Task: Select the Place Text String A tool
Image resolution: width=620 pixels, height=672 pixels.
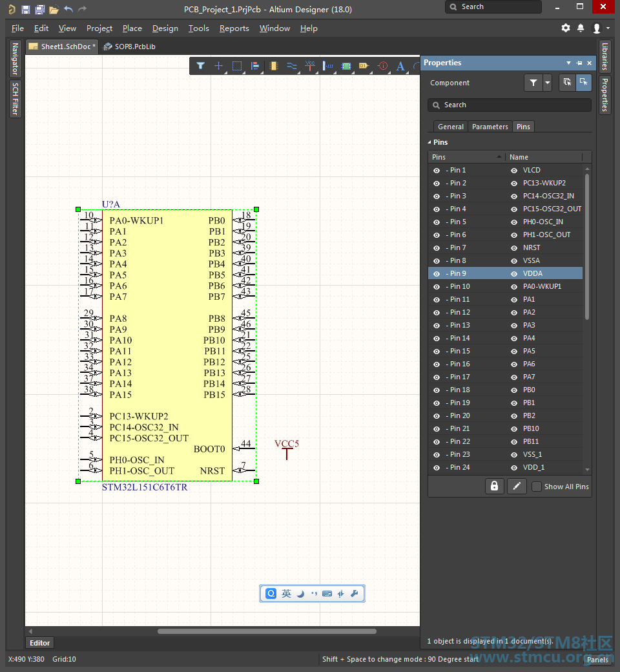Action: point(400,66)
